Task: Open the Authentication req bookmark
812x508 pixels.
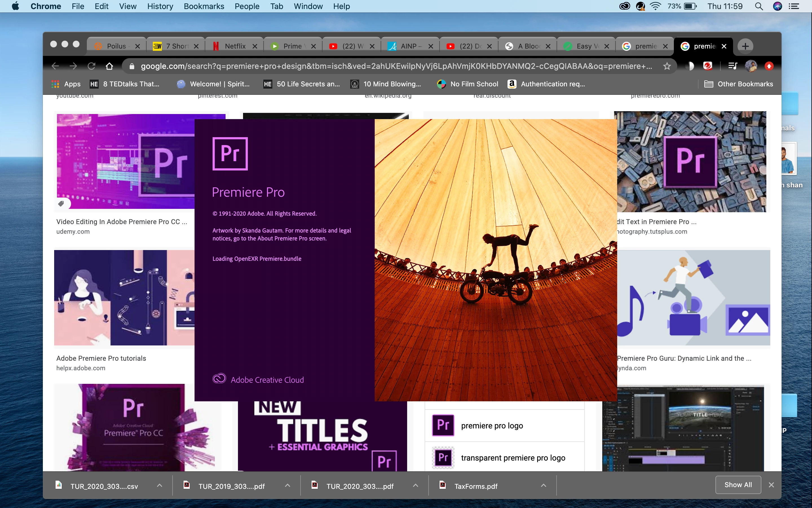Action: (x=546, y=84)
